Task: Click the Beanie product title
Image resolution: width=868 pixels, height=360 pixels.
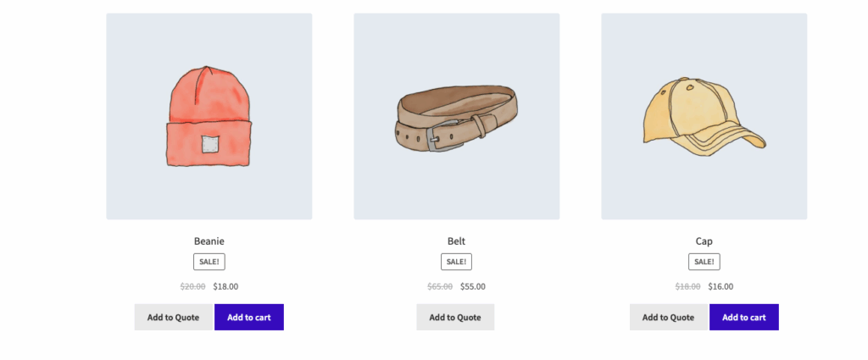Action: click(209, 241)
